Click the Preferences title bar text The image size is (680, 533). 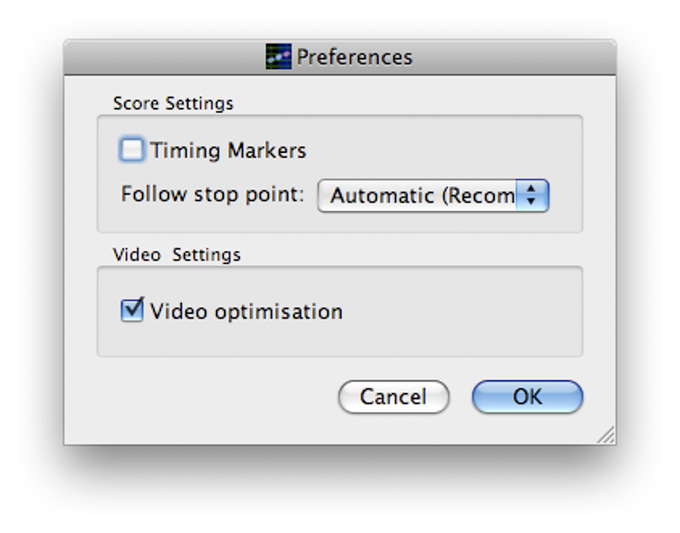point(354,57)
